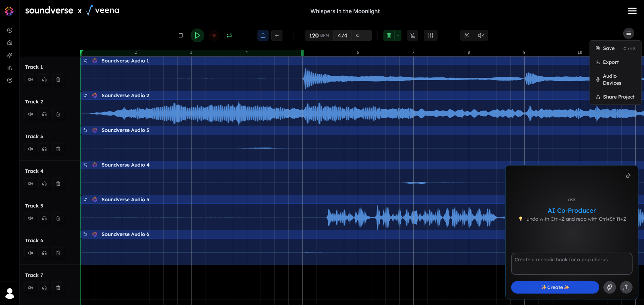Open clip settings icon on Soundverse Audio 3
The height and width of the screenshot is (305, 644).
click(85, 130)
